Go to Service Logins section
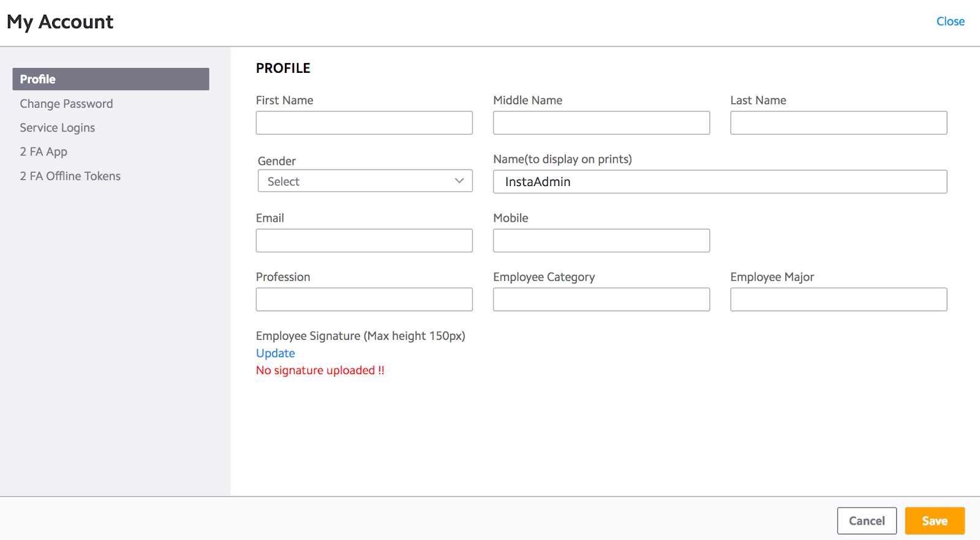The height and width of the screenshot is (540, 980). point(57,127)
